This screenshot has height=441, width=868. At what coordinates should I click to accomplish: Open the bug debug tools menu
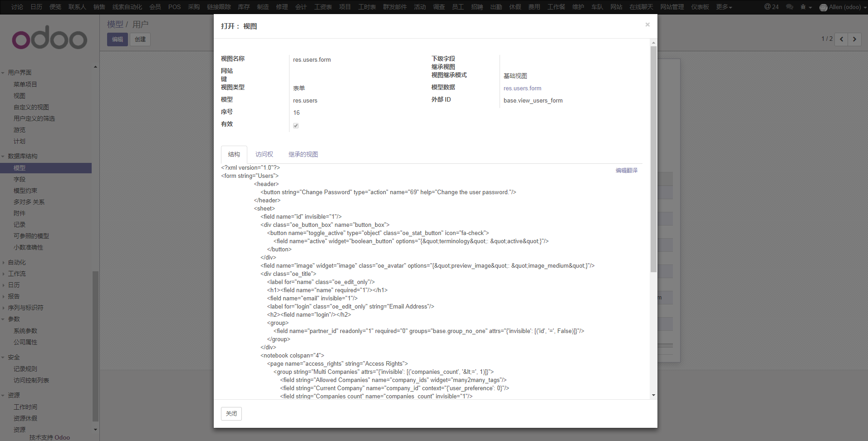tap(806, 7)
